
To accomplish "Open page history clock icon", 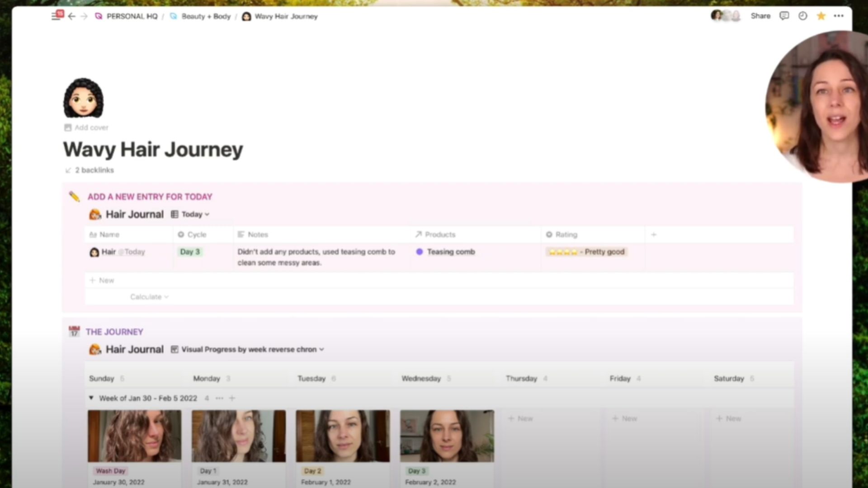I will [x=802, y=16].
